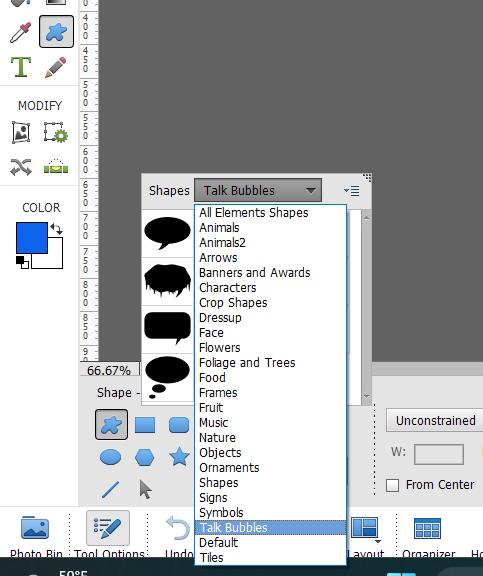Select the Signs category

[270, 498]
